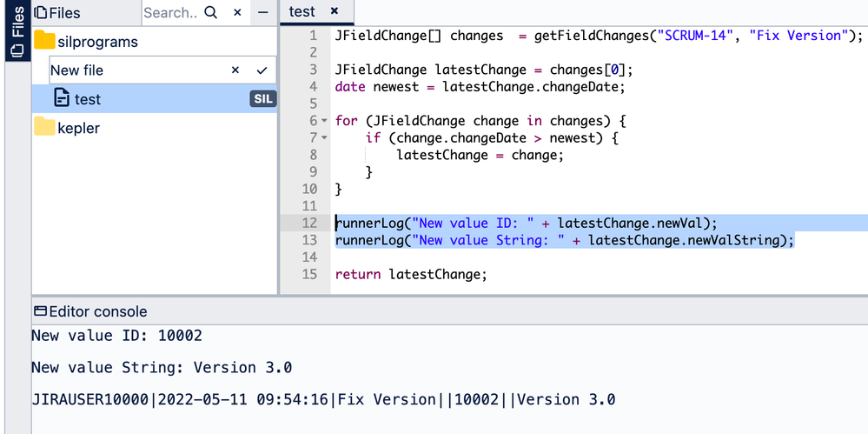Image resolution: width=868 pixels, height=434 pixels.
Task: Click "return latestChange;" on line 15
Action: point(411,274)
